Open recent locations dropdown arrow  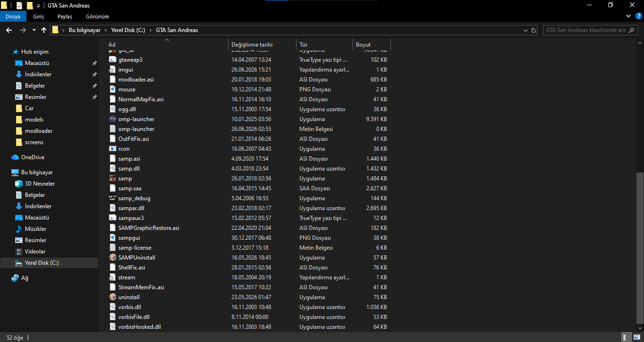(x=34, y=30)
